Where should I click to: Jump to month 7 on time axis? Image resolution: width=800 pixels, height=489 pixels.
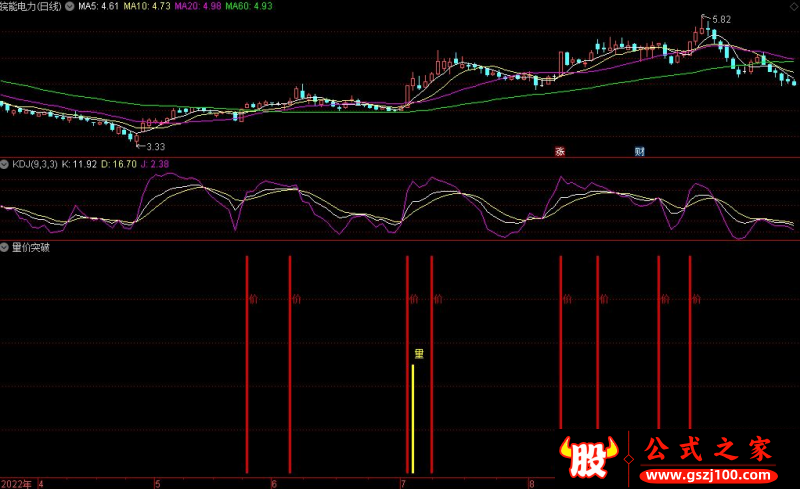pyautogui.click(x=403, y=484)
